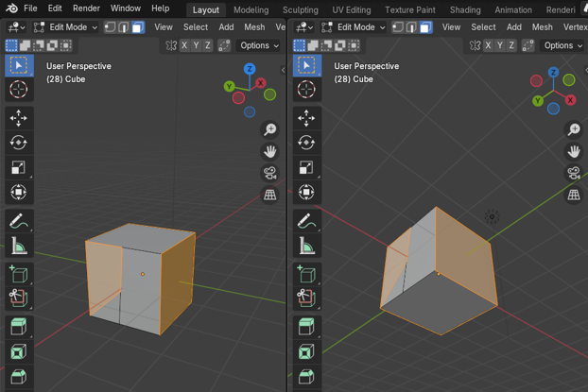Click the Extrude Region tool in right viewport

307,327
